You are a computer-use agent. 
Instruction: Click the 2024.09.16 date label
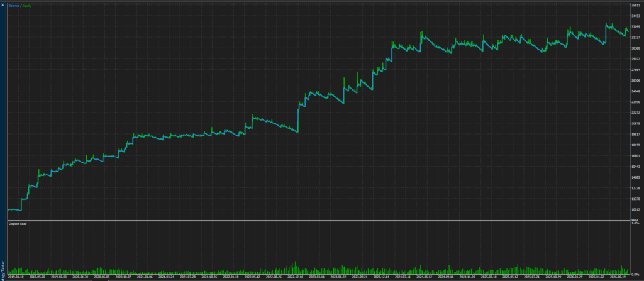pyautogui.click(x=446, y=277)
